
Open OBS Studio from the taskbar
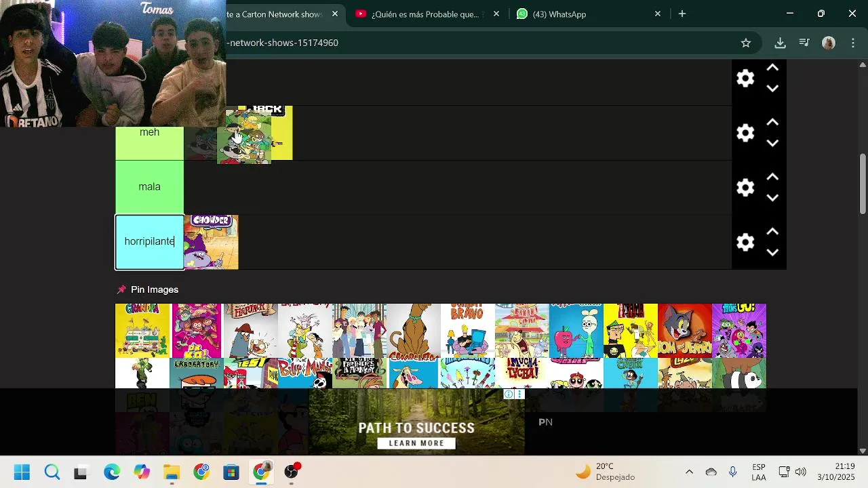tap(292, 472)
